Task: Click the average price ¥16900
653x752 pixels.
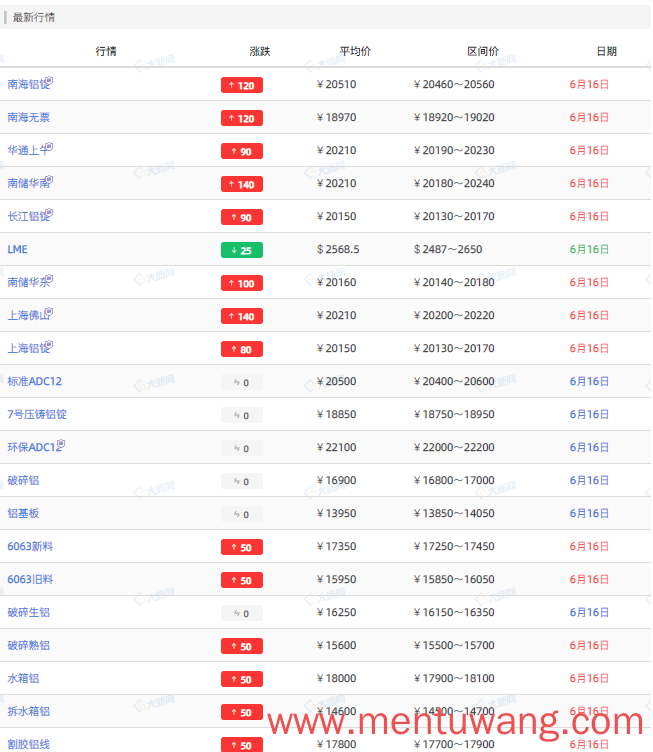Action: [337, 481]
